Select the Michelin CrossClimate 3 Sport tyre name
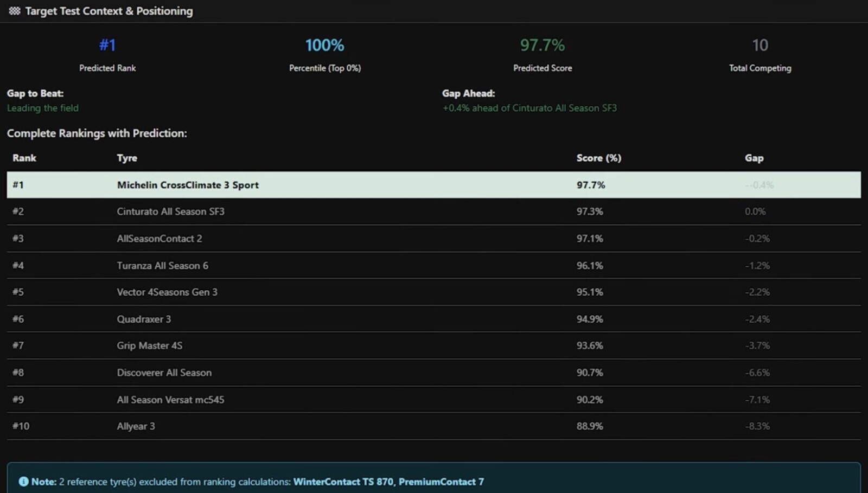 [x=188, y=185]
